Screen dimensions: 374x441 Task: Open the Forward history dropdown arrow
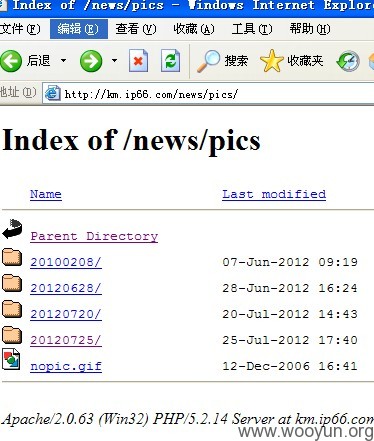[x=114, y=61]
